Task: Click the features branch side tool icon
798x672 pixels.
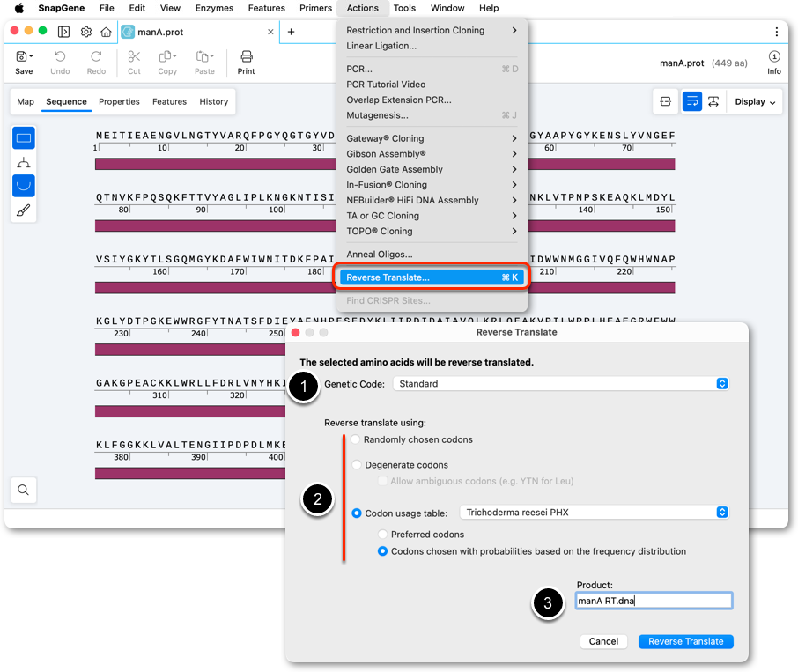Action: coord(24,163)
